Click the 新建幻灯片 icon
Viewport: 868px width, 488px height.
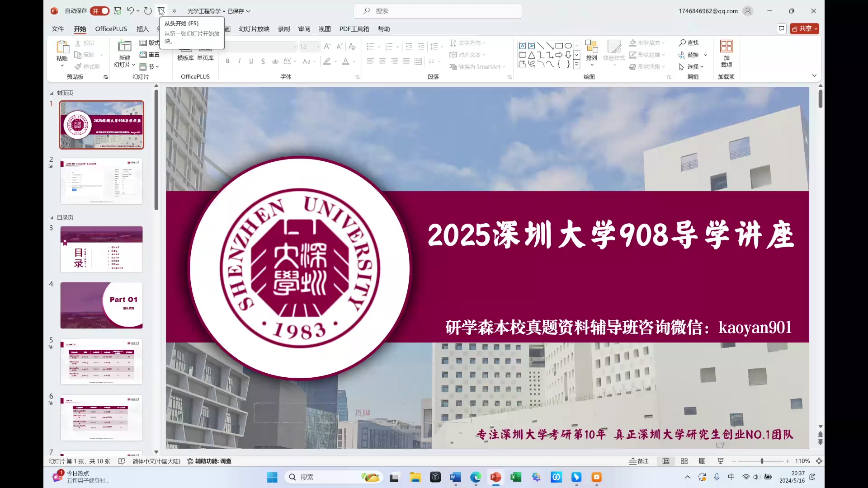[x=124, y=46]
